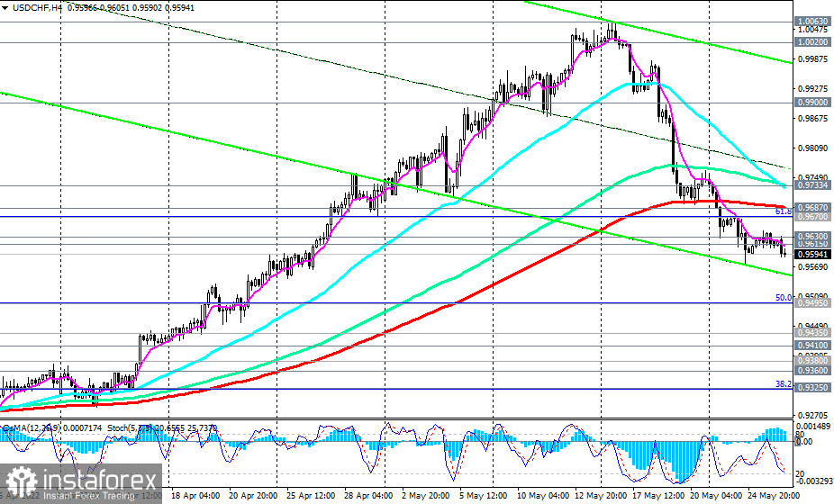The image size is (834, 504).
Task: Click the 0.99275 axis price value
Action: tap(812, 88)
